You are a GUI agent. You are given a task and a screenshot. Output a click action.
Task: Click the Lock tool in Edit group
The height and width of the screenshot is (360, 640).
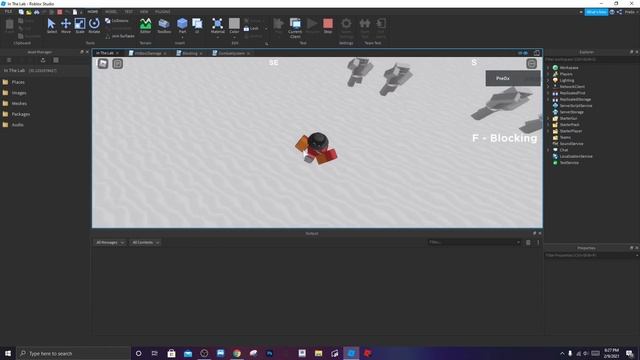[x=251, y=29]
